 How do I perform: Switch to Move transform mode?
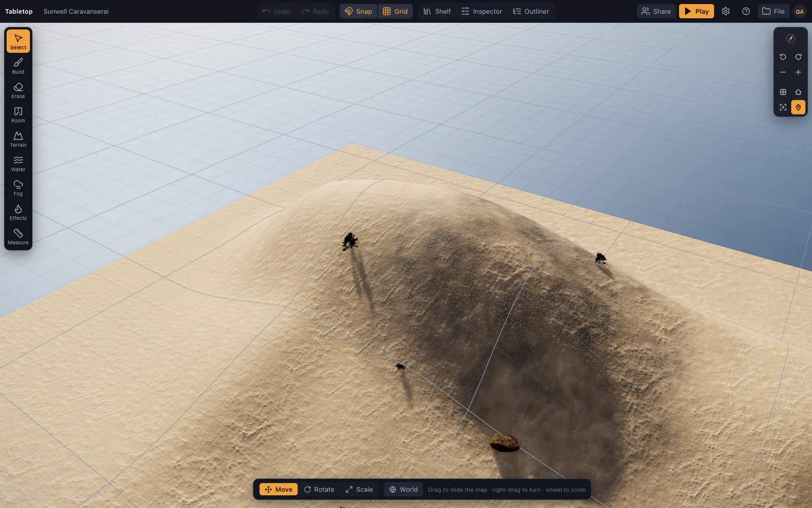click(x=279, y=490)
